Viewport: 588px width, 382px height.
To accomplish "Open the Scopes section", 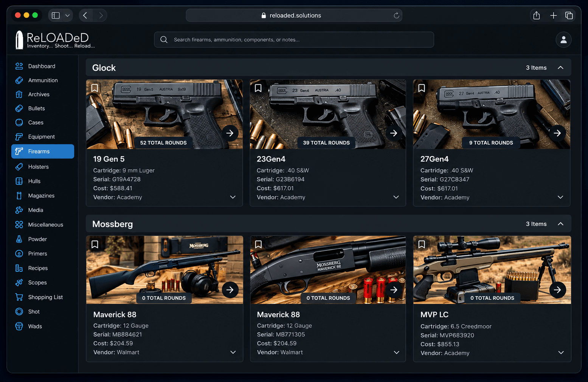I will [43, 283].
